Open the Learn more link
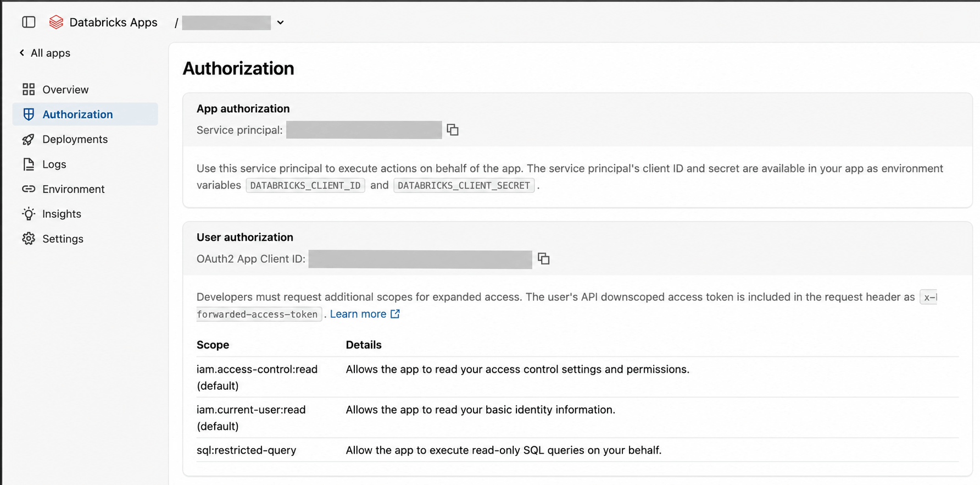This screenshot has height=485, width=980. tap(358, 313)
